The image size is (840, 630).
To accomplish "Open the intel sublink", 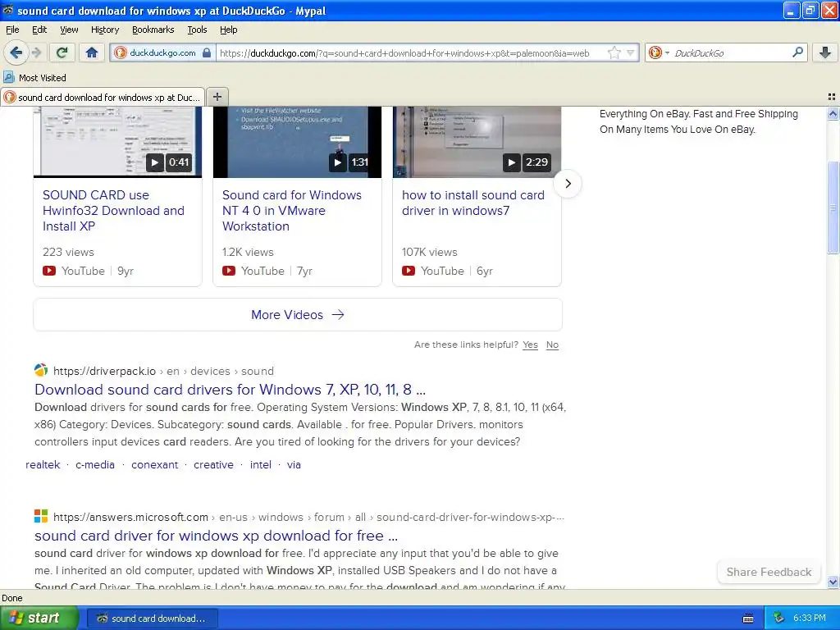I will point(261,464).
